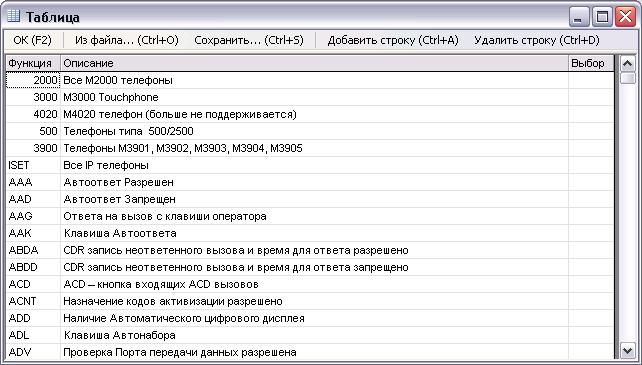Select the cell with function 4020
This screenshot has width=642, height=365.
[x=33, y=114]
